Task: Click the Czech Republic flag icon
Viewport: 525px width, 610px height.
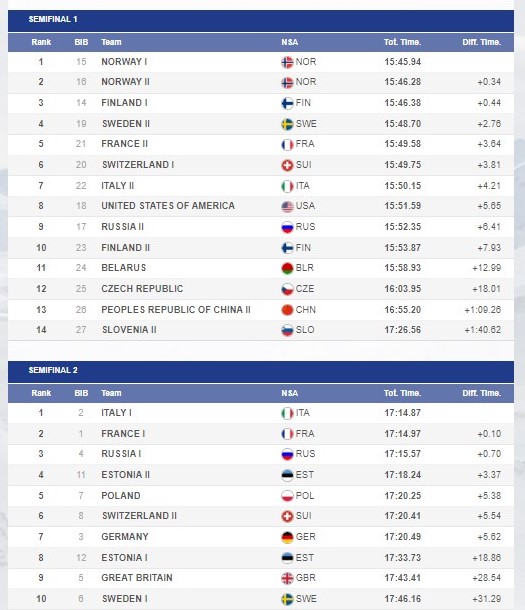Action: click(x=287, y=289)
